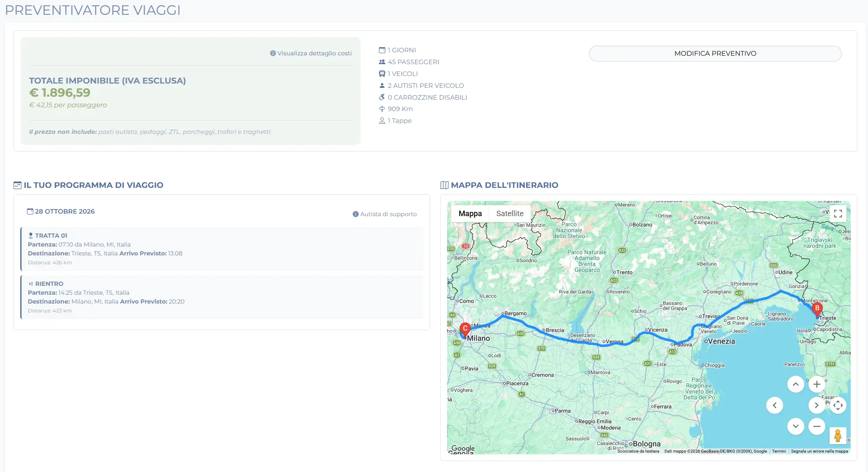The width and height of the screenshot is (868, 472).
Task: Switch the map to Satellite view
Action: click(510, 214)
